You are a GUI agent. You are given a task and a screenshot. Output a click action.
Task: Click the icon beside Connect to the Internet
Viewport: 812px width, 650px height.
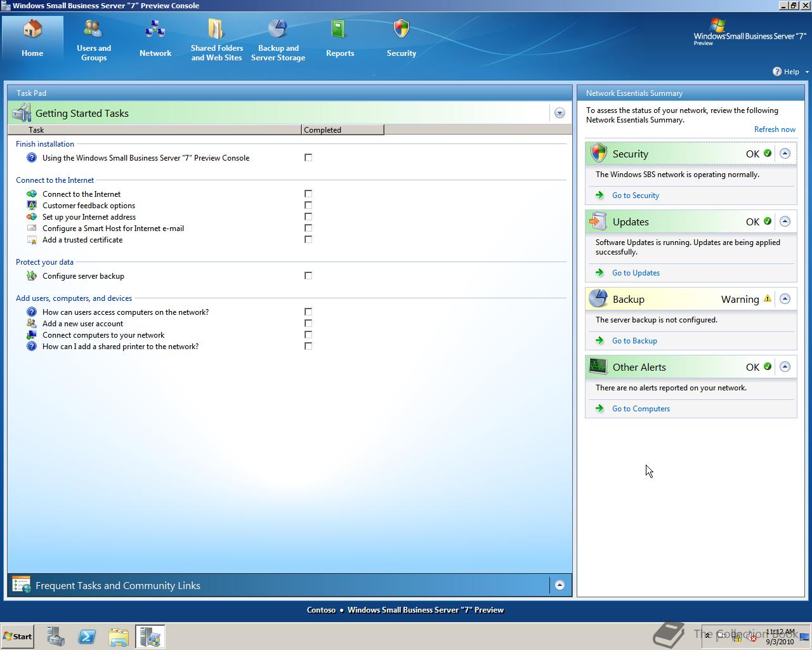click(32, 194)
